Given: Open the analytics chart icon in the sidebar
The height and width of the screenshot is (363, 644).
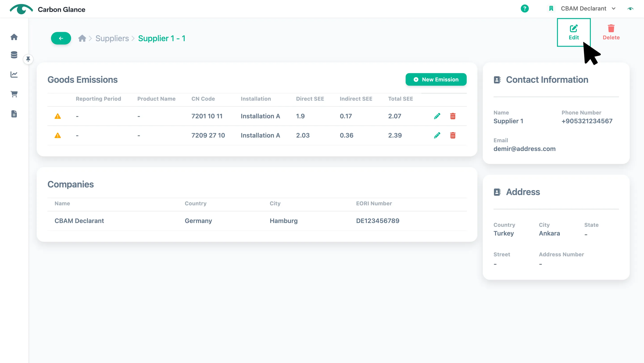Looking at the screenshot, I should tap(14, 74).
